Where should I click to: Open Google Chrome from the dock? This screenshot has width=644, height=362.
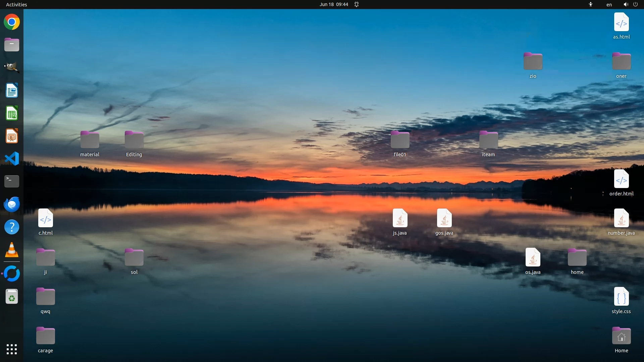click(12, 22)
